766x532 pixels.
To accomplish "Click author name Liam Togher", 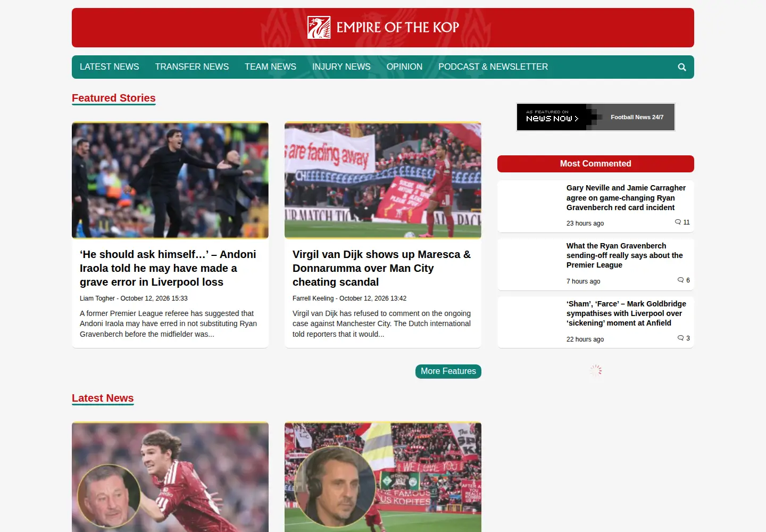I will tap(97, 298).
